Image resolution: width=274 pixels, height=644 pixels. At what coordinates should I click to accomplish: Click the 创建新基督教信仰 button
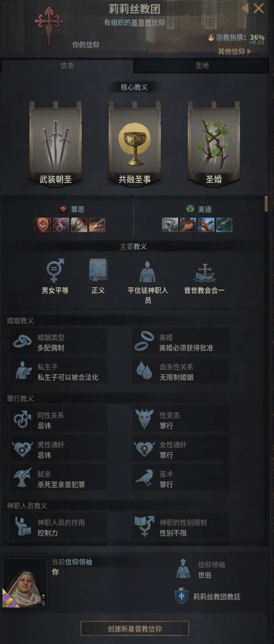pyautogui.click(x=135, y=628)
